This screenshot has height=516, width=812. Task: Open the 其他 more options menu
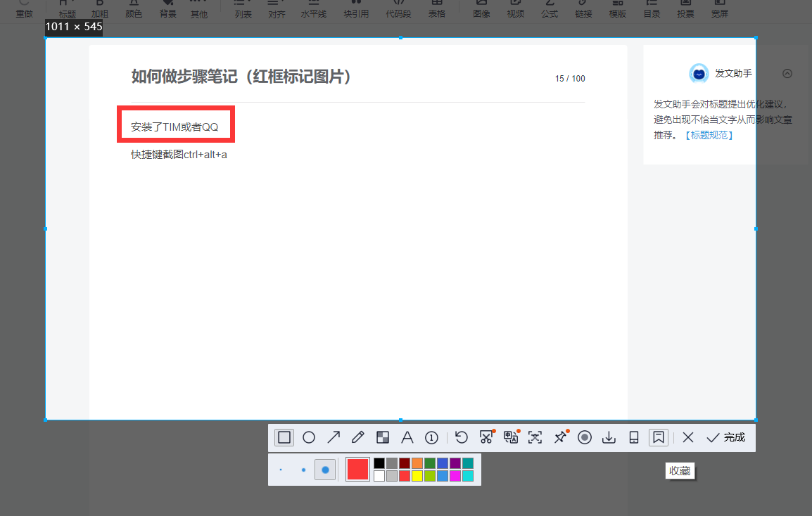point(199,9)
